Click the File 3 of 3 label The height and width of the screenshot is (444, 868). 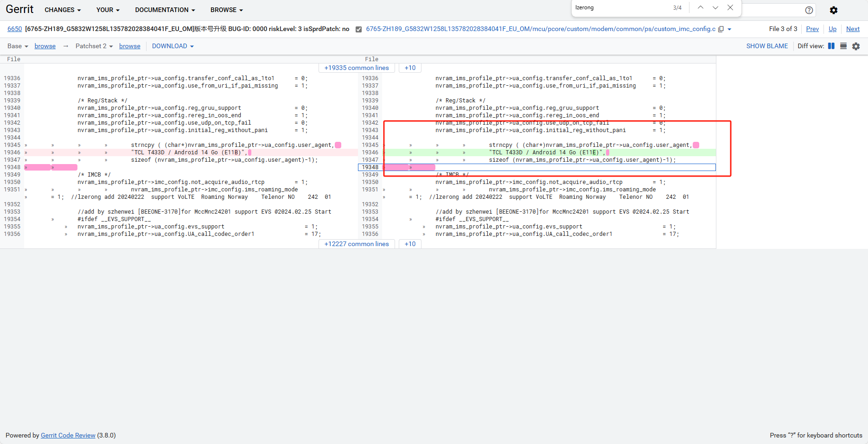click(x=783, y=29)
